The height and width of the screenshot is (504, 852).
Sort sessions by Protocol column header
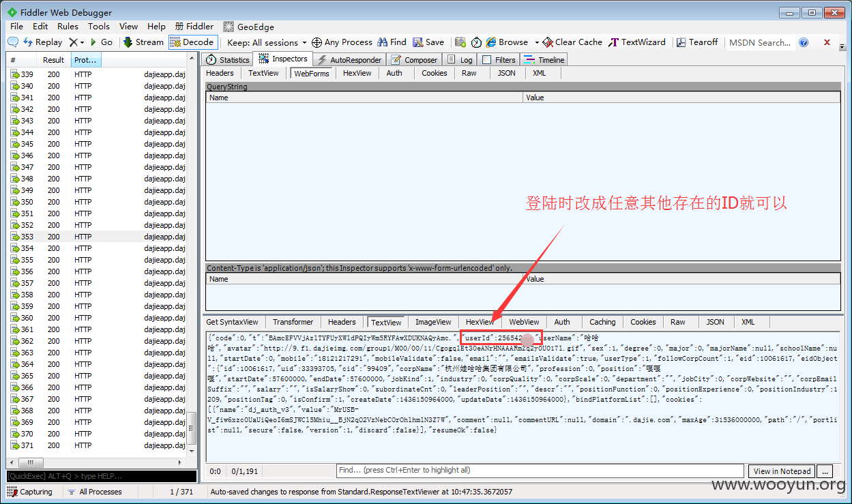pos(87,60)
